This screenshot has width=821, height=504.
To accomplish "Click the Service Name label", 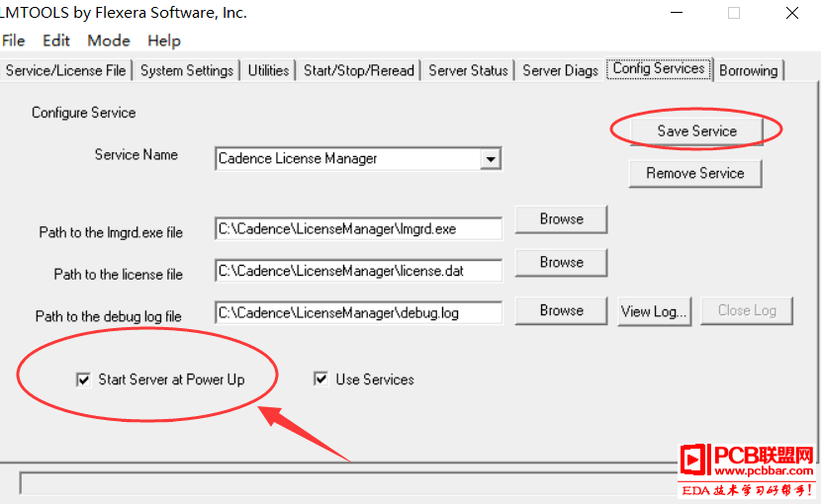I will (137, 155).
